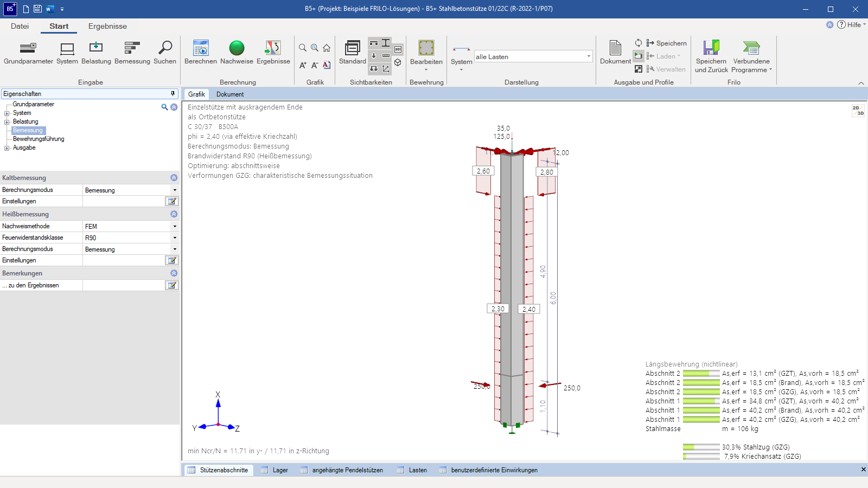Select Grundparameter in the tree
Viewport: 868px width, 488px height.
coord(34,104)
